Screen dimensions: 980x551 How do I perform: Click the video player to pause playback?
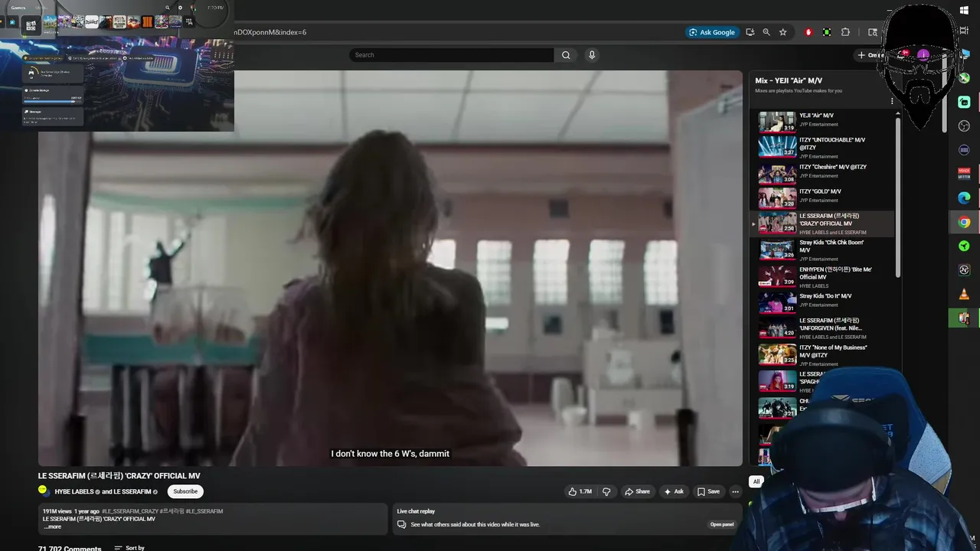[x=390, y=268]
